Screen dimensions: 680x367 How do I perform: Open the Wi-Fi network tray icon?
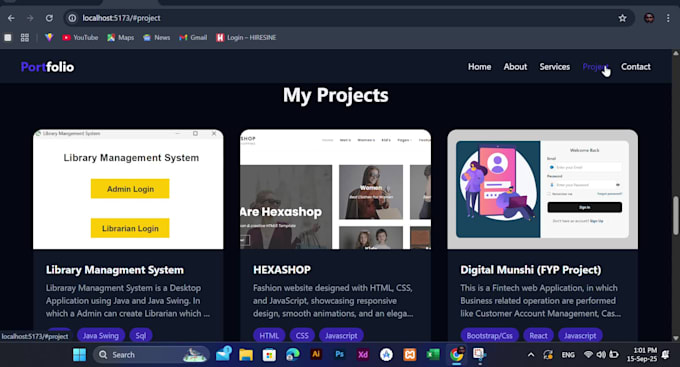tap(588, 355)
